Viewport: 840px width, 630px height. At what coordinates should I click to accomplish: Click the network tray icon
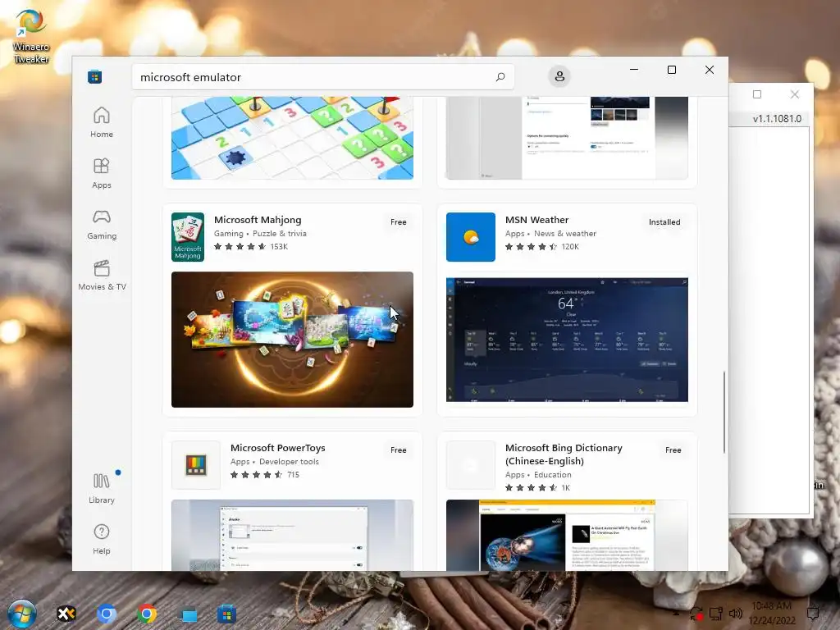pyautogui.click(x=715, y=614)
